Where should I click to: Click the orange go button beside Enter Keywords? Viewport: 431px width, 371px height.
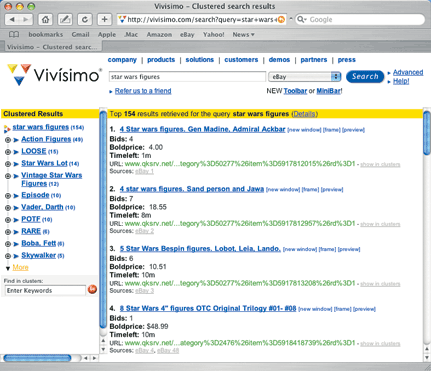point(92,289)
